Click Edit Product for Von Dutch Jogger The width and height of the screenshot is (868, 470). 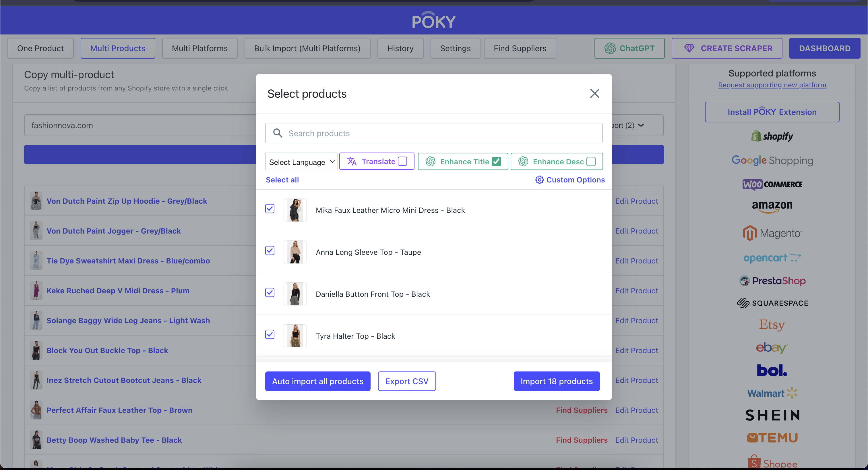pyautogui.click(x=637, y=231)
